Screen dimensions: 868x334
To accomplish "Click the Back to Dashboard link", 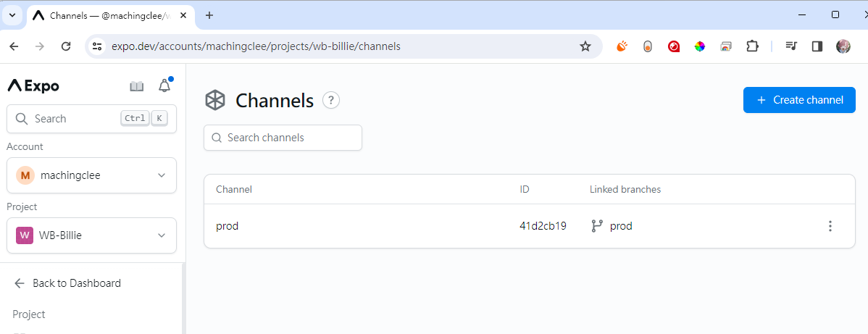I will [67, 283].
